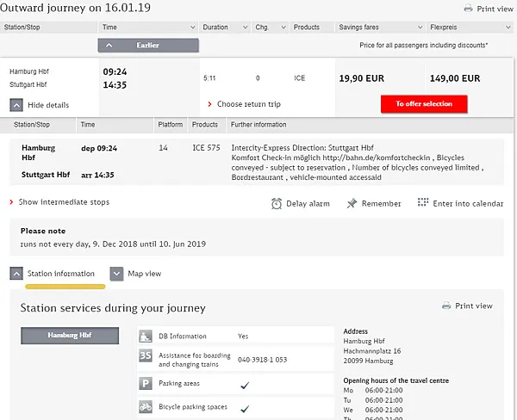Click the top Print view printer icon
Screen dimensions: 517x420
point(468,9)
